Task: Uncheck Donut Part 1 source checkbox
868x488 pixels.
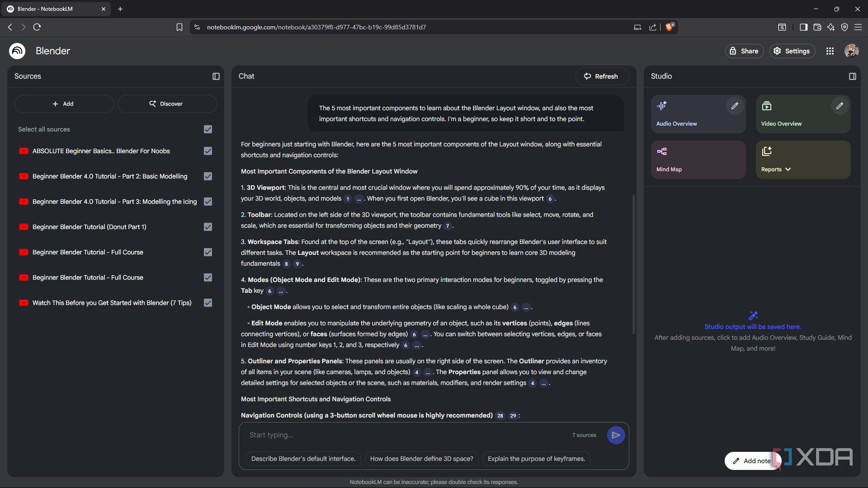Action: pyautogui.click(x=208, y=227)
